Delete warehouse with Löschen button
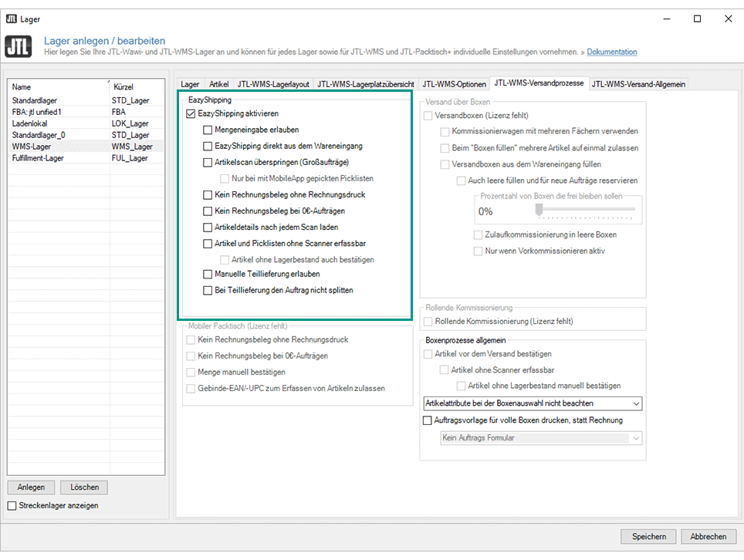This screenshot has height=560, width=744. tap(85, 487)
